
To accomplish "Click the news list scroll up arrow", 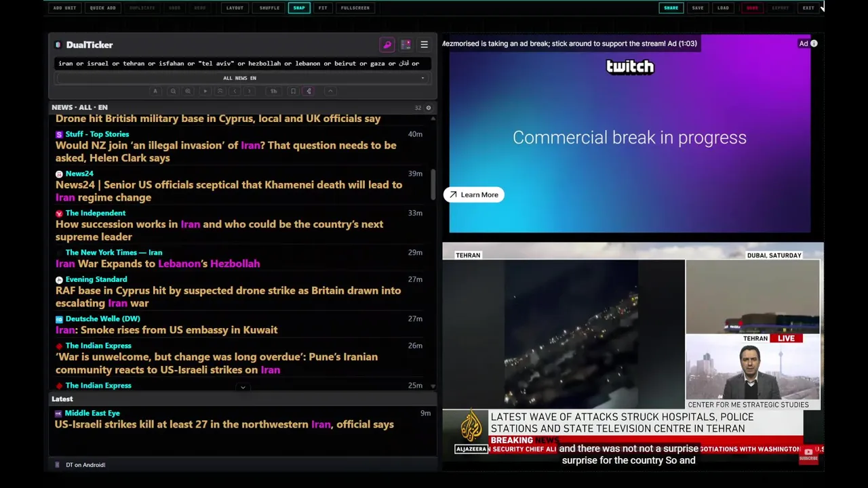I will pyautogui.click(x=433, y=118).
